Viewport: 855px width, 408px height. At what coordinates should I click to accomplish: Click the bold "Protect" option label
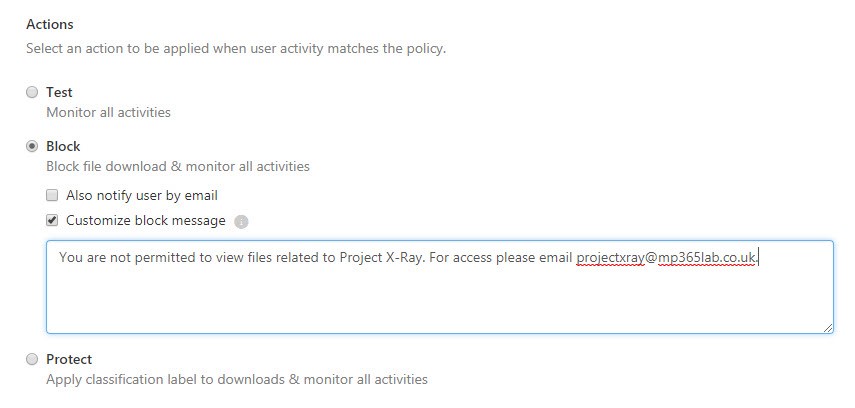point(69,359)
